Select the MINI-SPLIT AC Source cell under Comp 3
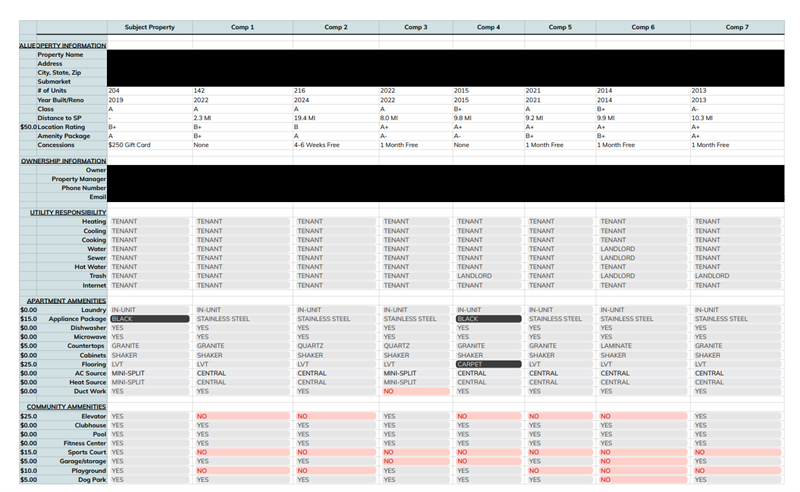Screen dimensions: 800x492 (415, 374)
